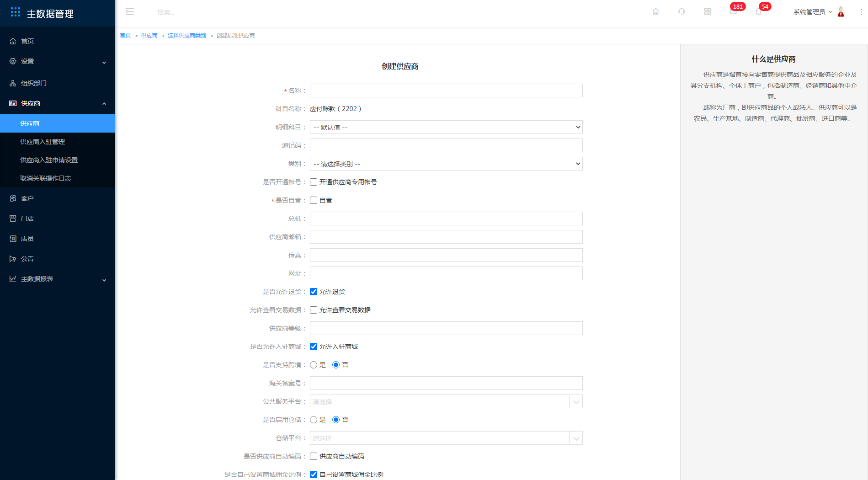Open notification bell with 54 badge
The width and height of the screenshot is (868, 480).
(x=759, y=12)
